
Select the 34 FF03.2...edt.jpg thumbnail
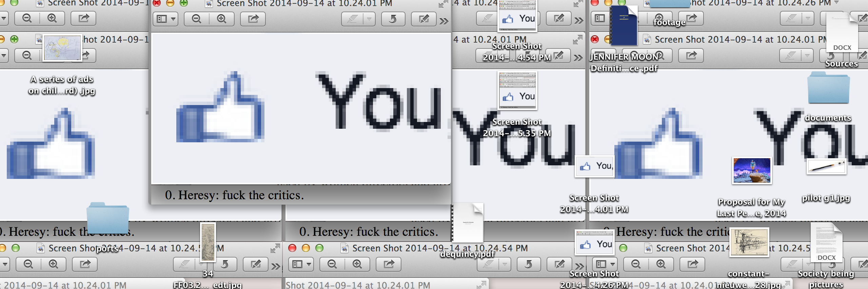208,242
